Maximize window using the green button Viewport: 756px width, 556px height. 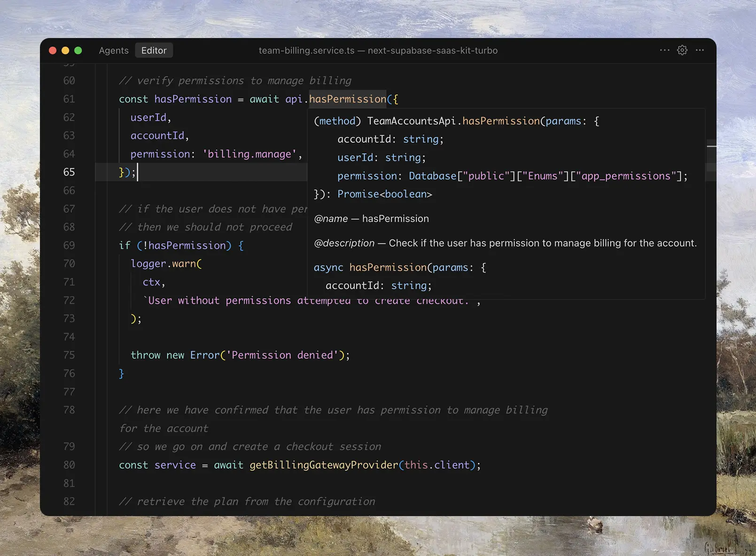click(78, 50)
